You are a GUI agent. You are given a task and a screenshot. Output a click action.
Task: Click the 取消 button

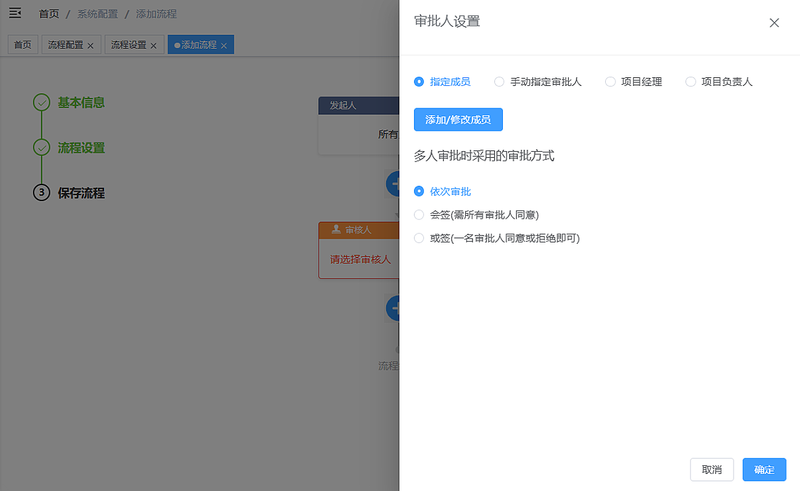[x=712, y=470]
